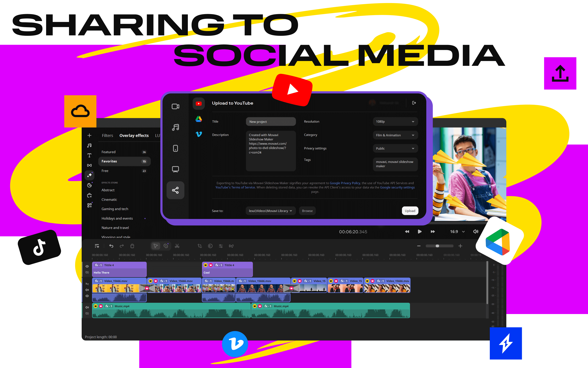Toggle video track lock icon
Screen dimensions: 588x368
click(x=87, y=284)
